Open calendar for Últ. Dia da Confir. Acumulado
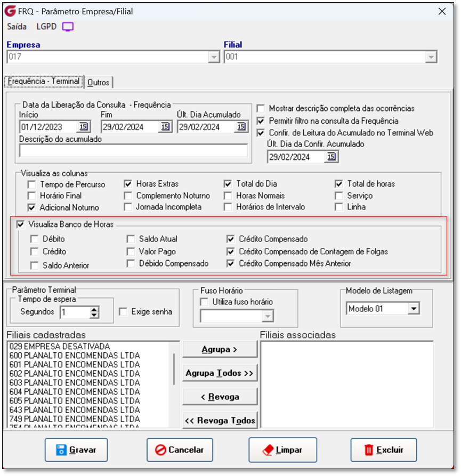The image size is (461, 476). [x=331, y=157]
